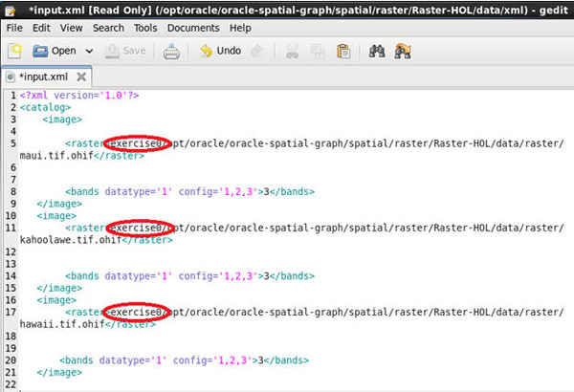Click the Find and Replace icon

click(x=403, y=52)
